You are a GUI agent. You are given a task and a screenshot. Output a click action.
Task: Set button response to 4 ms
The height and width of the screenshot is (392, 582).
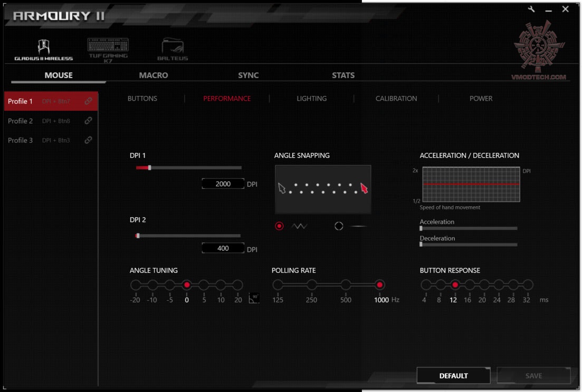(426, 285)
